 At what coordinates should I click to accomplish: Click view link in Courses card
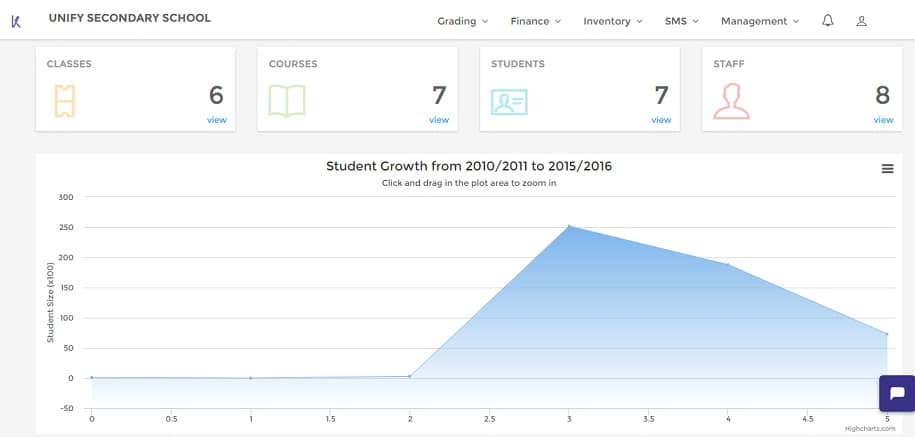click(439, 120)
